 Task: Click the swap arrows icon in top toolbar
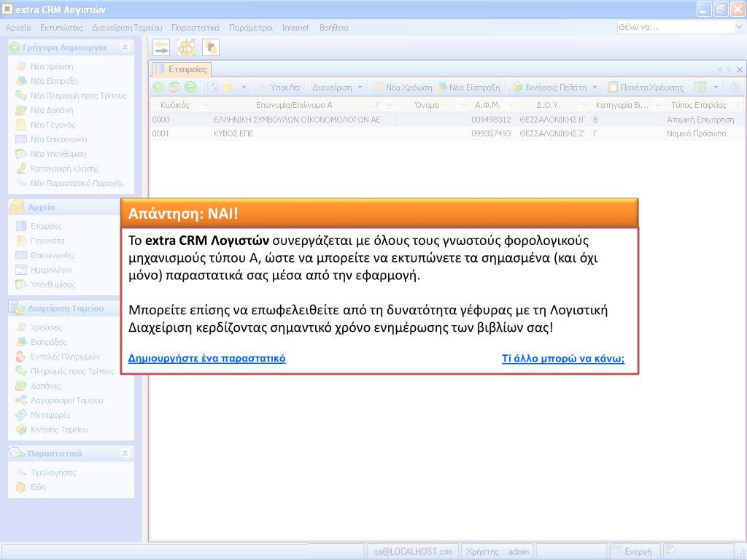(x=161, y=47)
